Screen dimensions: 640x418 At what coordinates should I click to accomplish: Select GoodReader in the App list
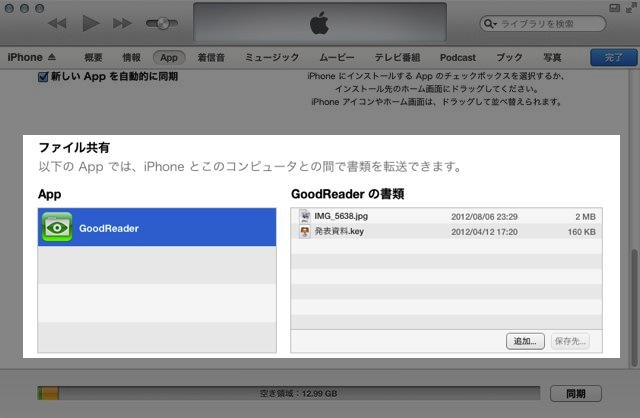[x=157, y=227]
